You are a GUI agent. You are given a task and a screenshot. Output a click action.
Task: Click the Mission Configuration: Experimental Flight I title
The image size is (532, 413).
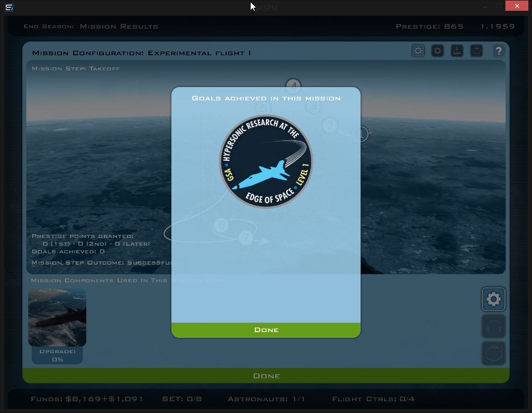tap(142, 53)
